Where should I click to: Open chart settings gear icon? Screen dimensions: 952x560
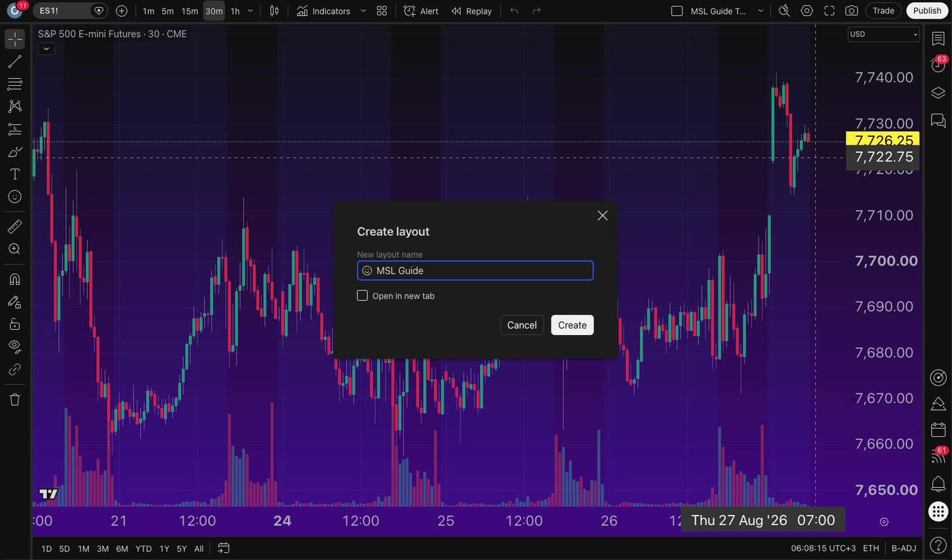click(x=807, y=11)
